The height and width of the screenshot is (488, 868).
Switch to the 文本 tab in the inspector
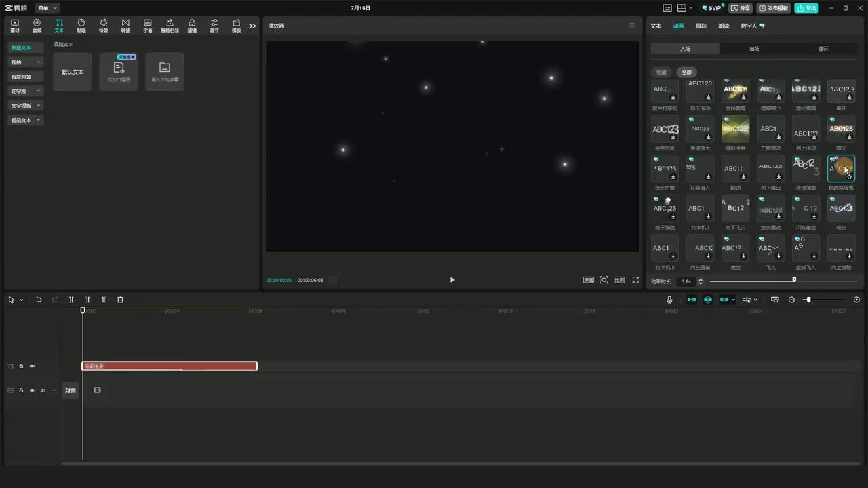pos(656,26)
